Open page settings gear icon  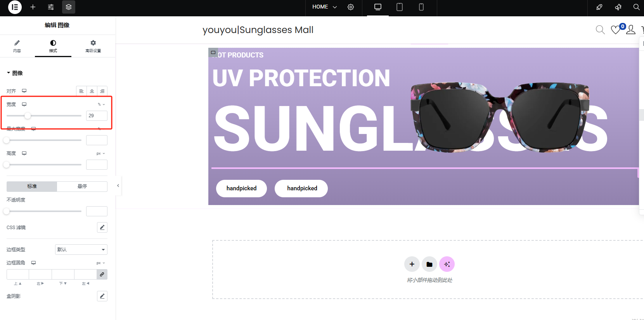(351, 7)
